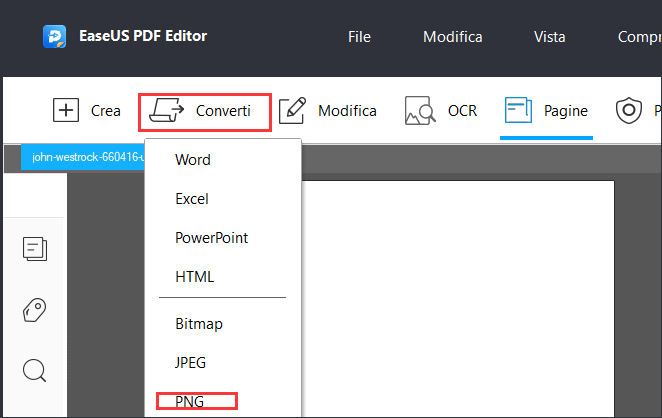Open the Modifica menu in top menu bar
Viewport: 662px width, 418px height.
(x=452, y=37)
